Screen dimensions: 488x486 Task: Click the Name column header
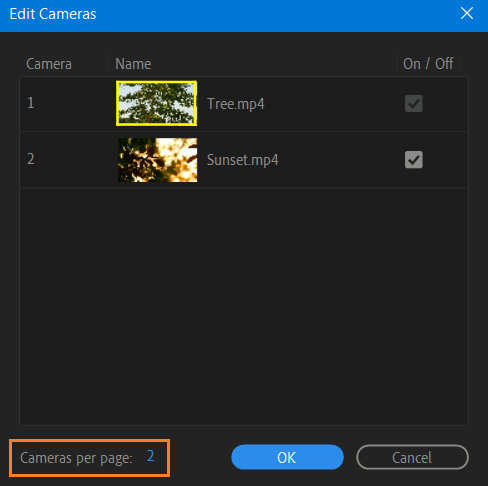pos(133,64)
